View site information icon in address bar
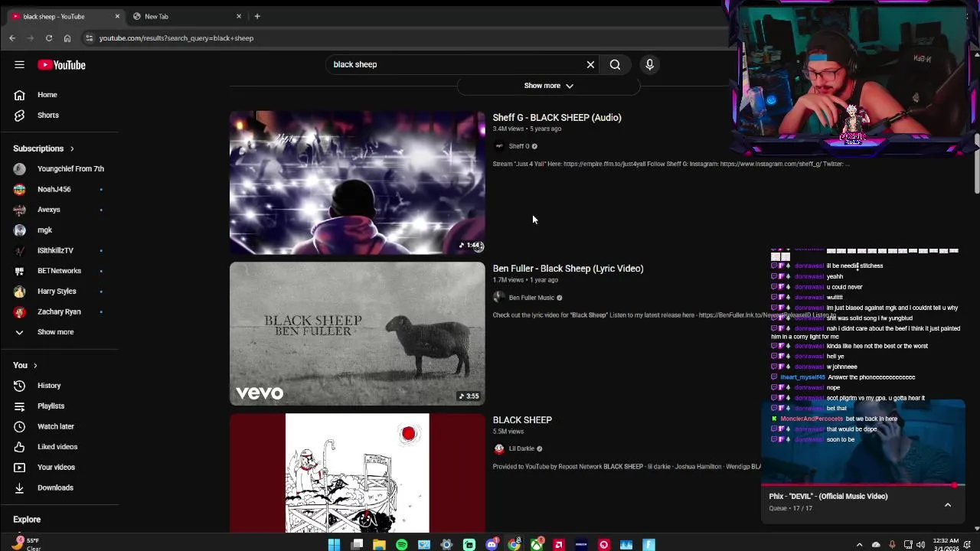 point(90,38)
